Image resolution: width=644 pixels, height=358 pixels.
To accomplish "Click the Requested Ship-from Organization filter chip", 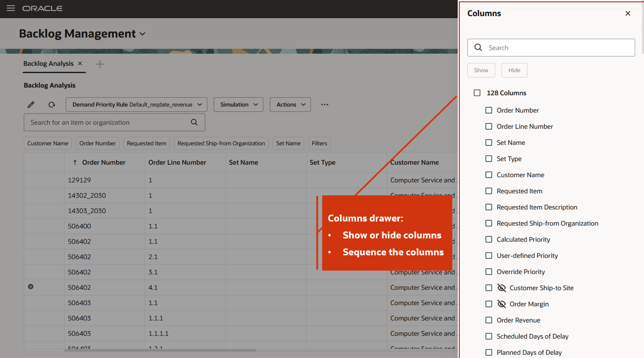I will [x=221, y=143].
